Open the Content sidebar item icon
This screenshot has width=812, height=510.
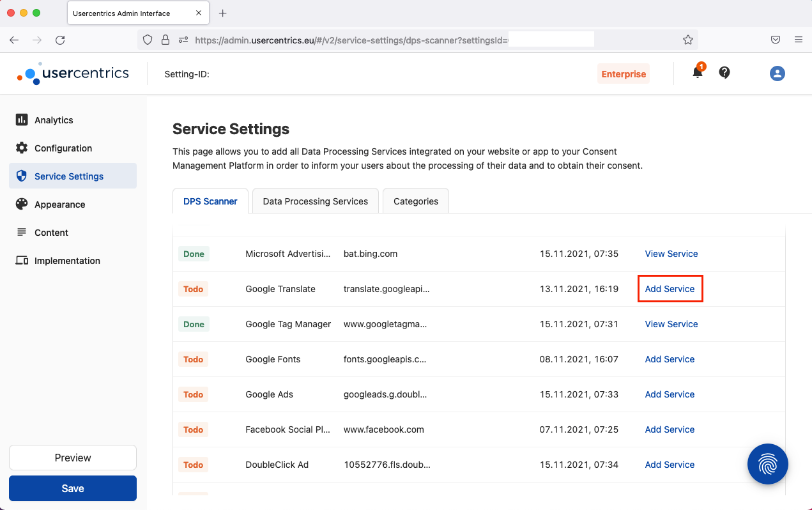22,233
